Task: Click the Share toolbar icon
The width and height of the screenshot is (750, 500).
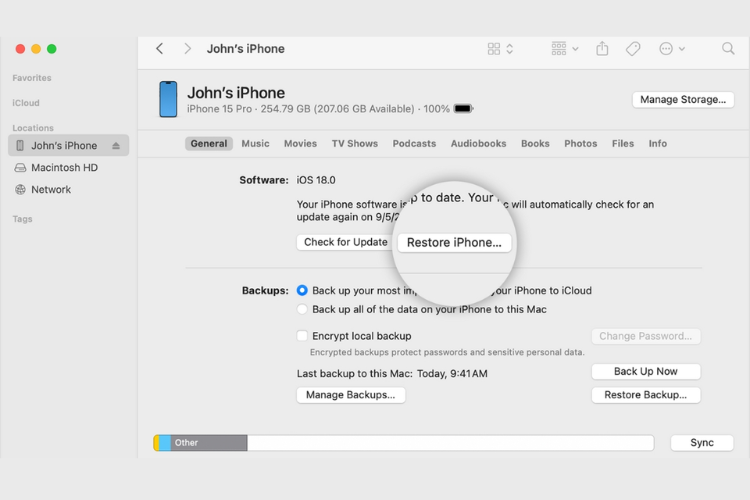Action: [602, 48]
